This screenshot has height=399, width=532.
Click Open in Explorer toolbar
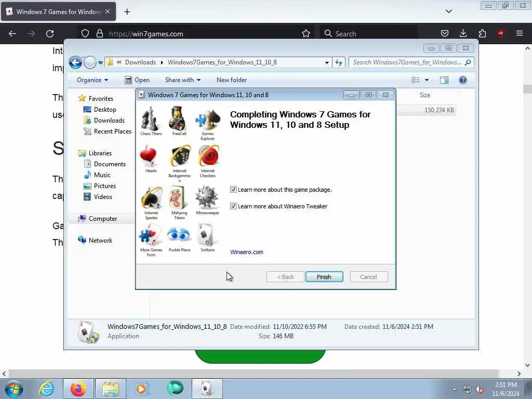[x=137, y=80]
